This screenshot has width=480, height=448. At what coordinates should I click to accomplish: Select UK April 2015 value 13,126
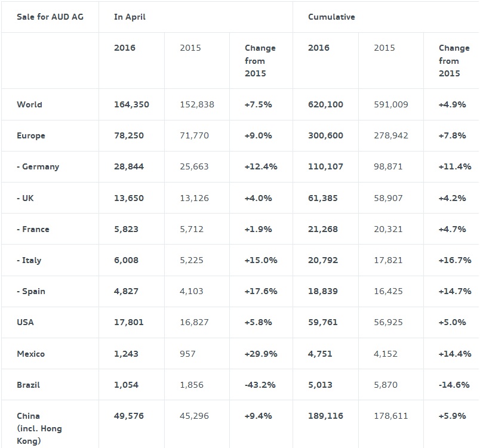tap(194, 198)
